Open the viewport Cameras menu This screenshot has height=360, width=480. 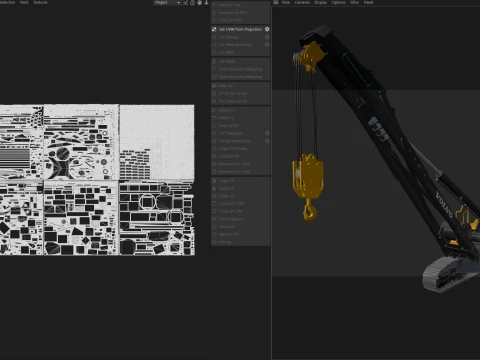302,2
